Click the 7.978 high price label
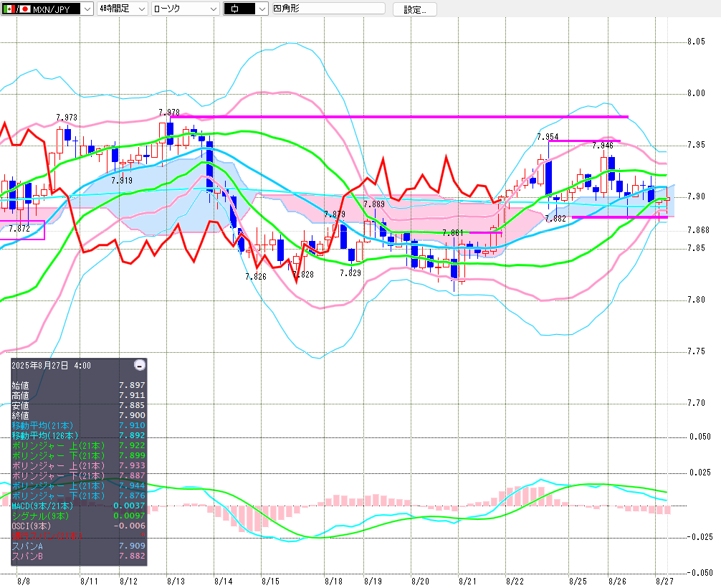The image size is (721, 588). click(168, 113)
